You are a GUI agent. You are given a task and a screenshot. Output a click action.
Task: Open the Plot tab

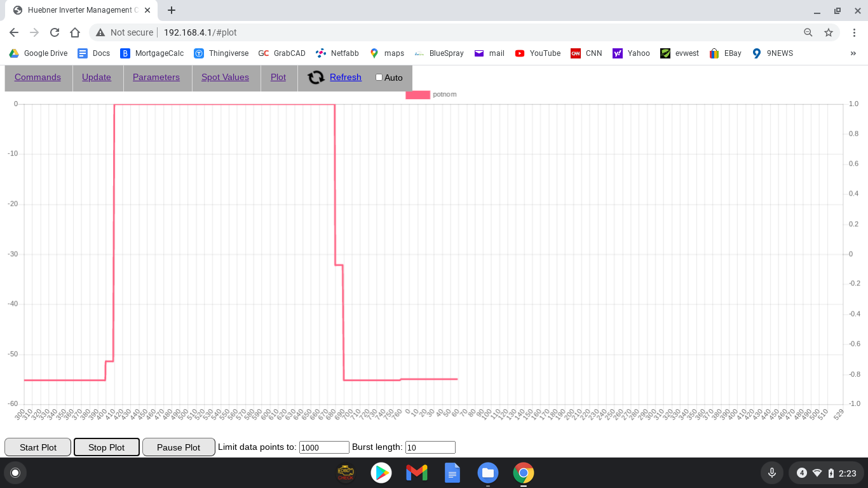(x=278, y=78)
